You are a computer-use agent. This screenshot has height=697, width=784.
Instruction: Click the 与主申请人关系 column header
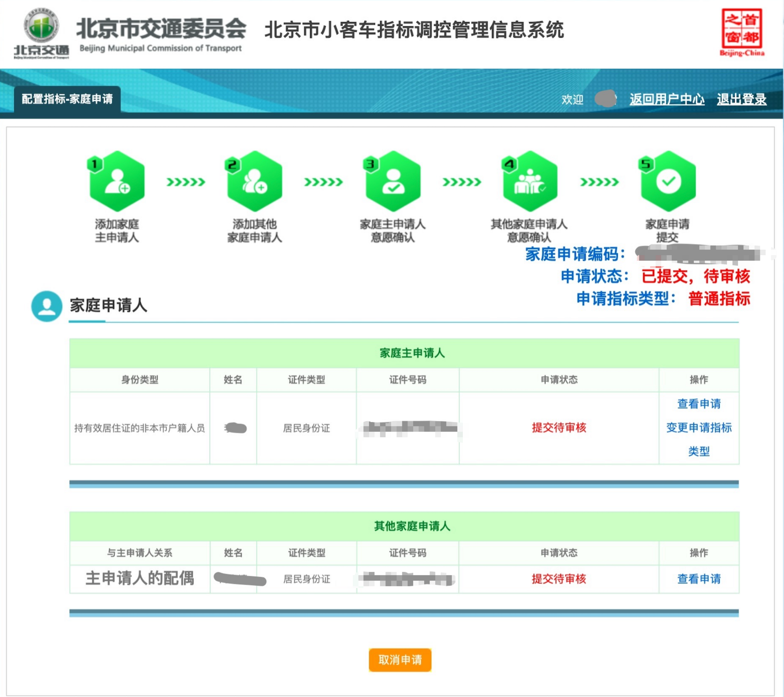point(139,553)
